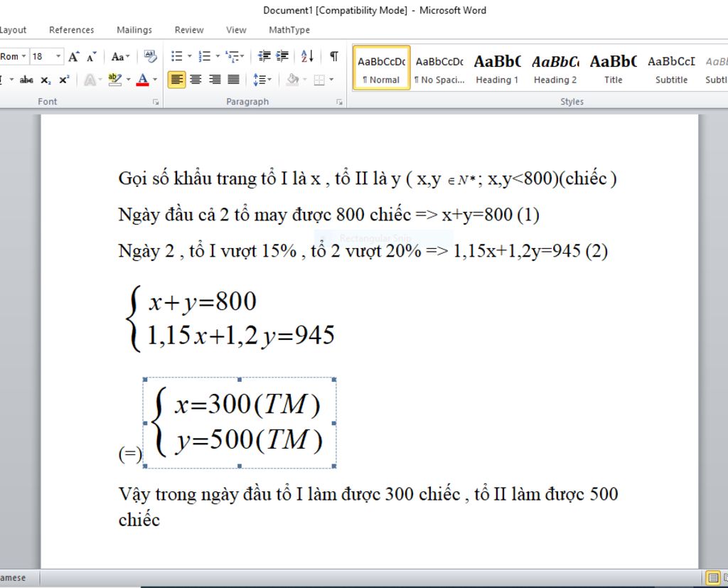The width and height of the screenshot is (728, 588).
Task: Click the bullet list icon
Action: (176, 56)
